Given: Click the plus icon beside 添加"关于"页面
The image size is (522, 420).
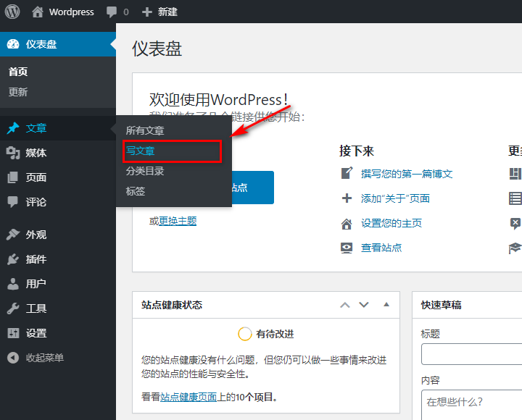Looking at the screenshot, I should [347, 198].
